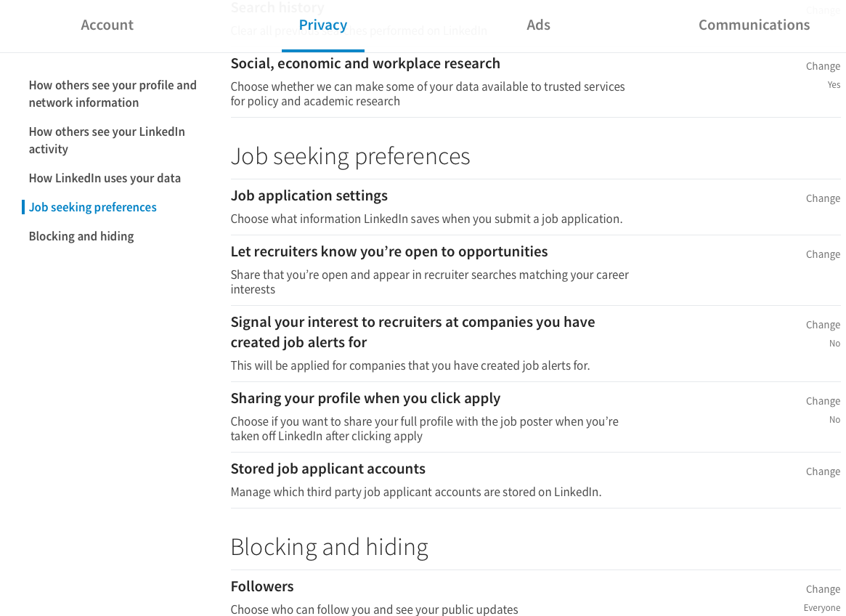Open the Ads tab
Screen dimensions: 846x616
pos(538,25)
